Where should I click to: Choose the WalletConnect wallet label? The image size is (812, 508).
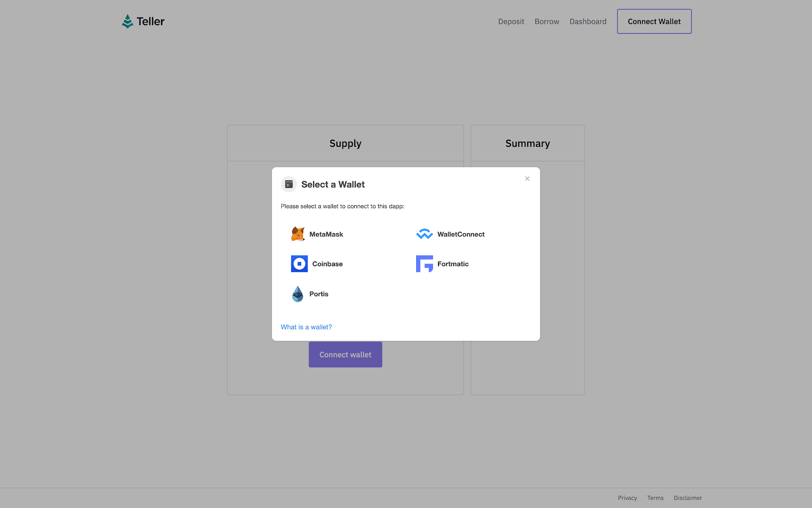pyautogui.click(x=461, y=234)
